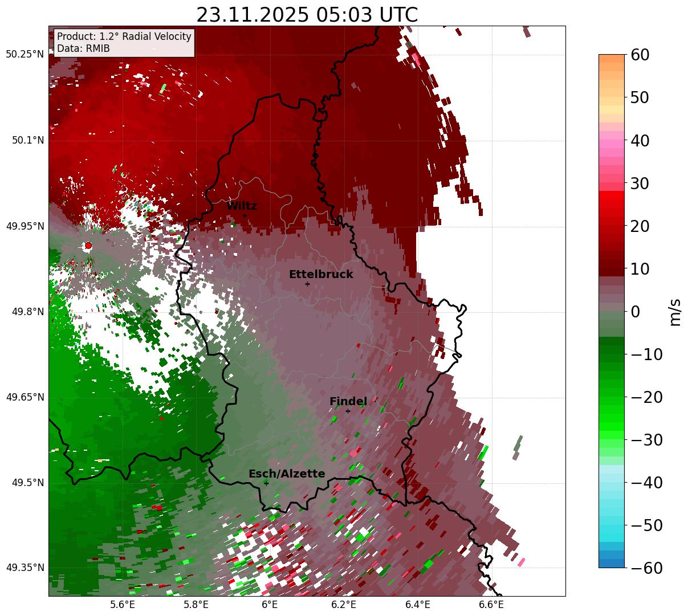Click the colorbar 40 tick value

[640, 141]
